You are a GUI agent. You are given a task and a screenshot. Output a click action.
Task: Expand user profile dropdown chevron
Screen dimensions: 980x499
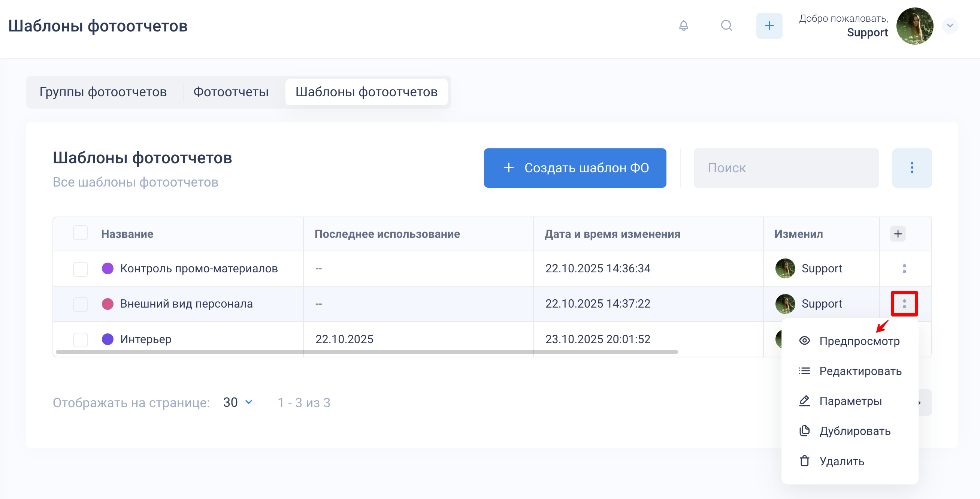pos(950,25)
